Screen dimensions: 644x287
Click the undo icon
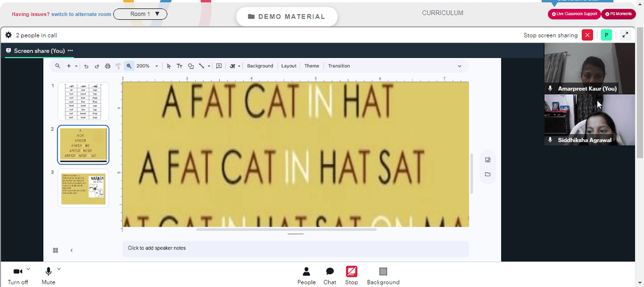pyautogui.click(x=86, y=66)
